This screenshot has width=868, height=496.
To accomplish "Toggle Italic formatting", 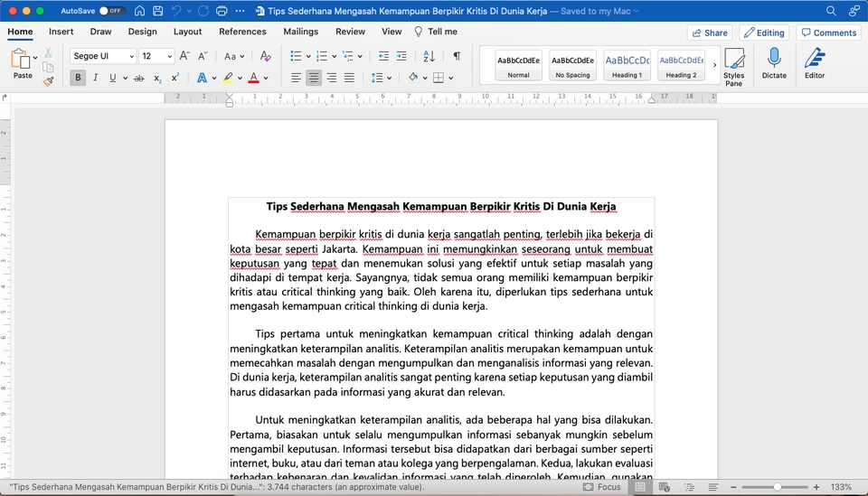I will pos(96,78).
